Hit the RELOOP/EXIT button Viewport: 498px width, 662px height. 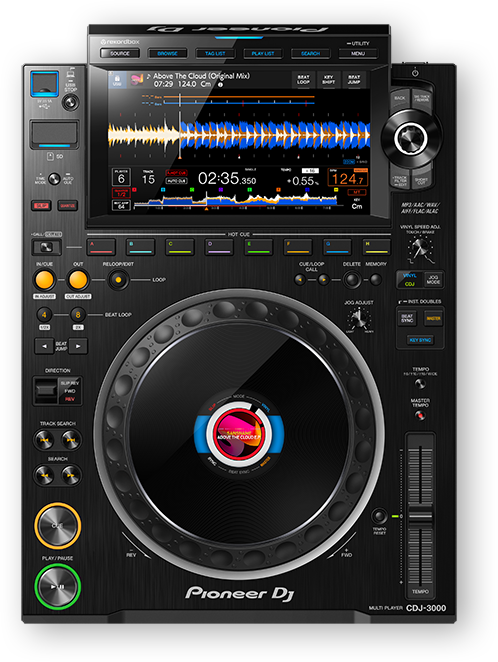(118, 279)
